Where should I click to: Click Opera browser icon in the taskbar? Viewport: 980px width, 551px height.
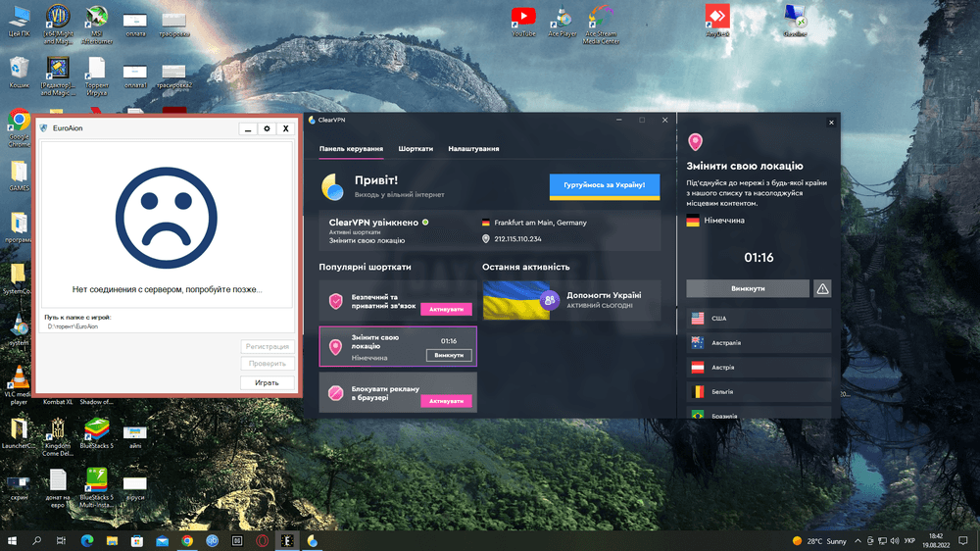click(263, 540)
